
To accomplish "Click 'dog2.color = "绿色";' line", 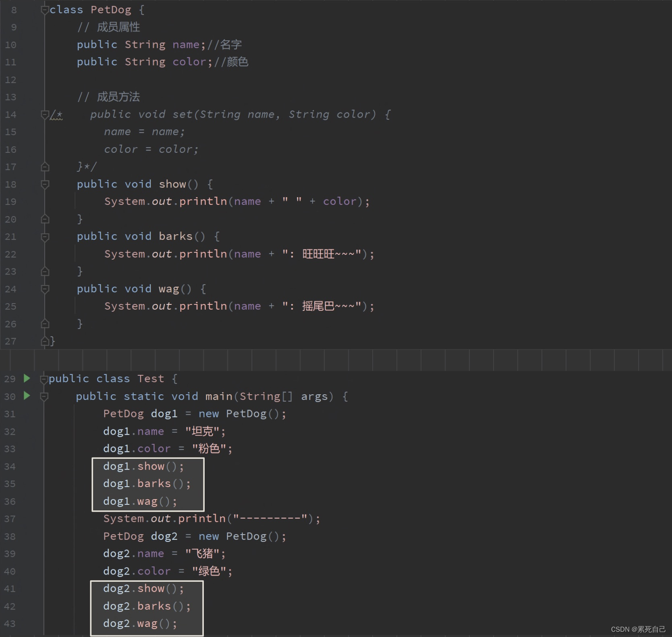I will [168, 571].
